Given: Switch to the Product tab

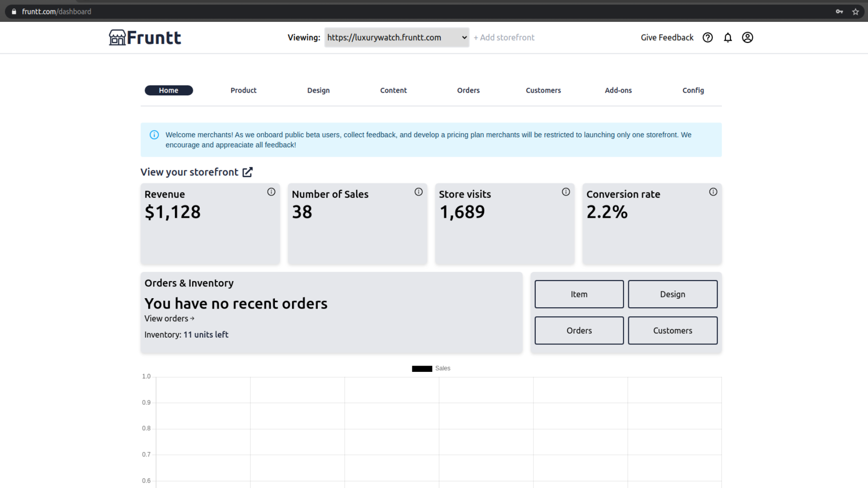Looking at the screenshot, I should pos(243,90).
